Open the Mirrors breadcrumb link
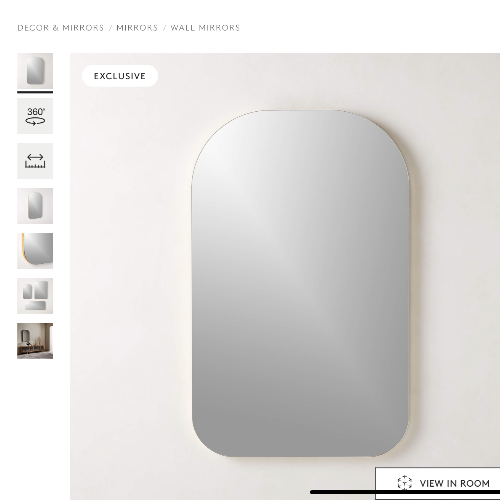Image resolution: width=500 pixels, height=500 pixels. (x=137, y=28)
